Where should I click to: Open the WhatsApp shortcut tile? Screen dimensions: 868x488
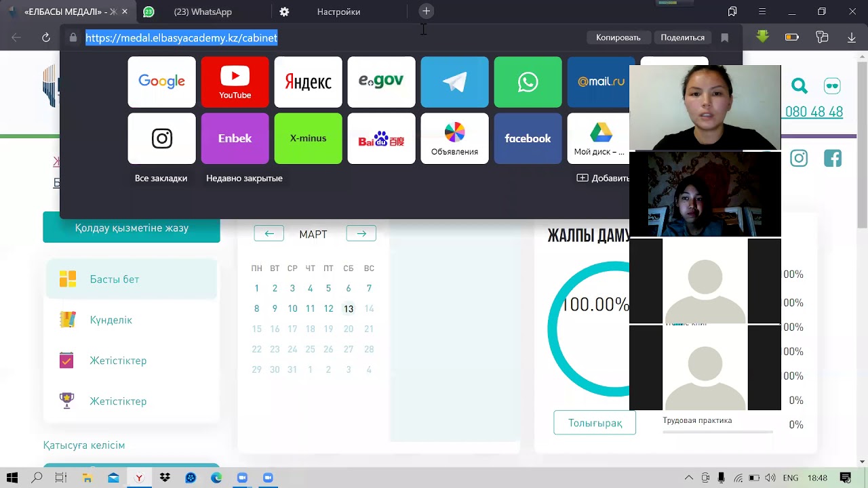[528, 82]
